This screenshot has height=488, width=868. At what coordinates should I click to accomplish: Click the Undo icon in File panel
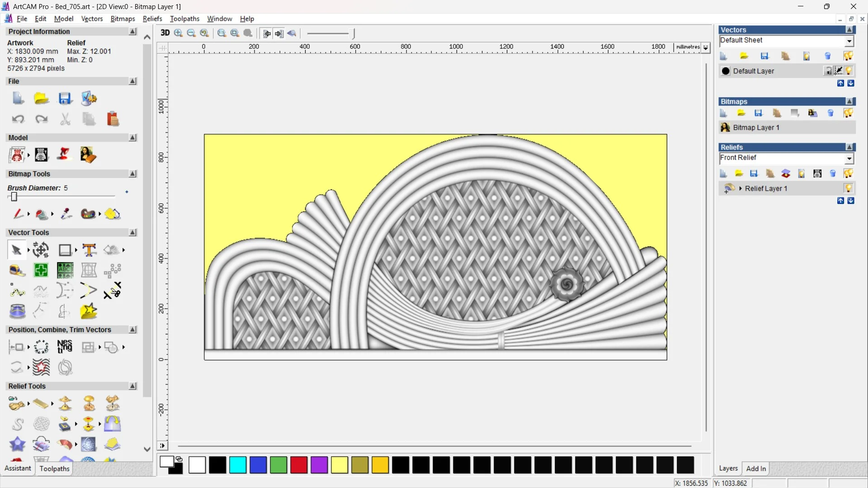click(x=18, y=119)
